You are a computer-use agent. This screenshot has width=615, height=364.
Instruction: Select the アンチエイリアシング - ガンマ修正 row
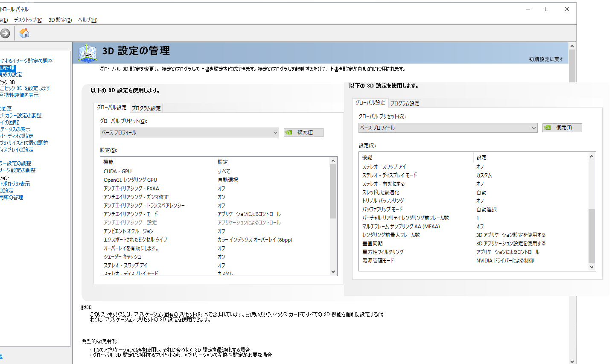click(x=215, y=197)
